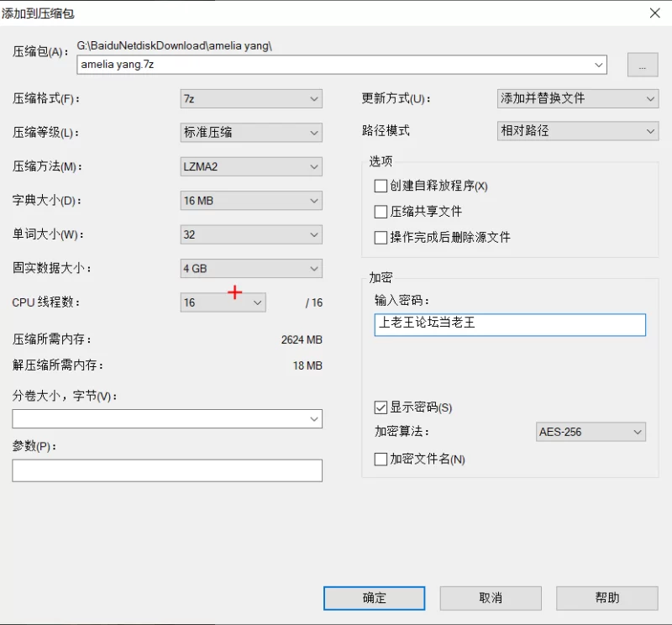
Task: Open the 路径模式 相对路径 dropdown
Action: coord(578,131)
